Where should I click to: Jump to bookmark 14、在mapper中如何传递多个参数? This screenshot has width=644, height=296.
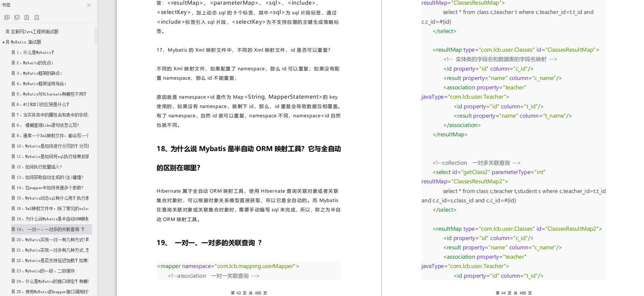click(50, 188)
